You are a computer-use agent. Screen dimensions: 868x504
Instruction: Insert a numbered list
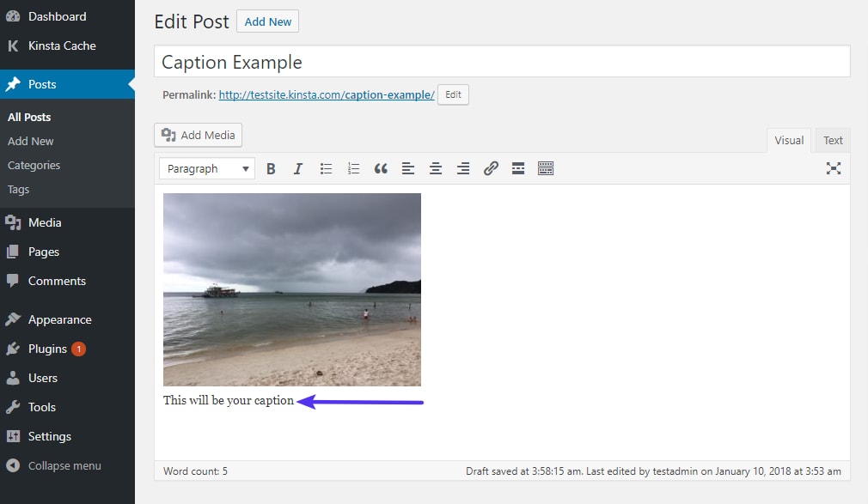[353, 169]
